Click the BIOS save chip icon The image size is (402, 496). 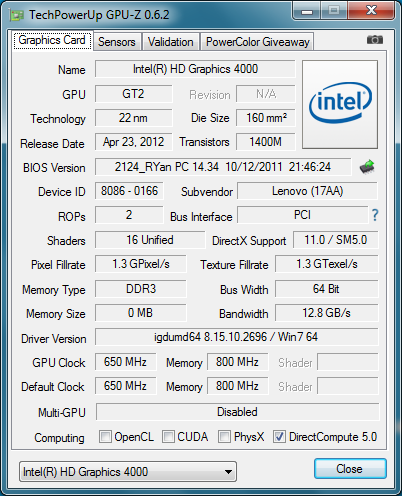point(367,167)
